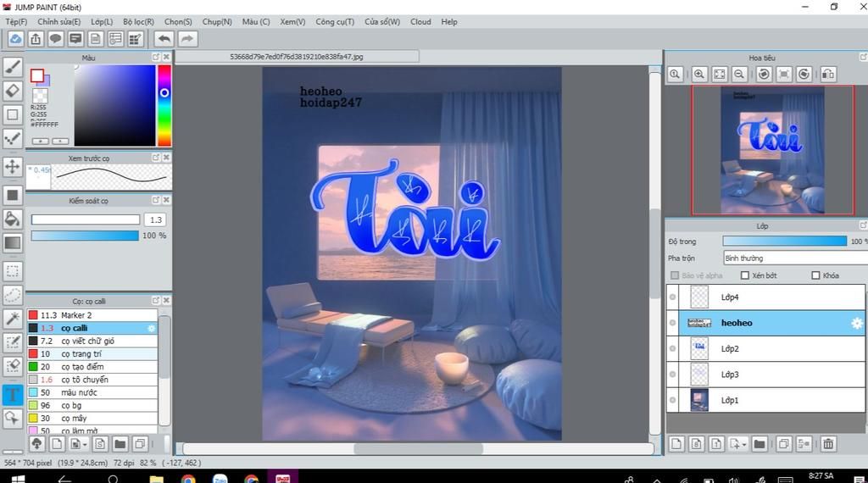Toggle visibility of Lớp4 layer

672,297
